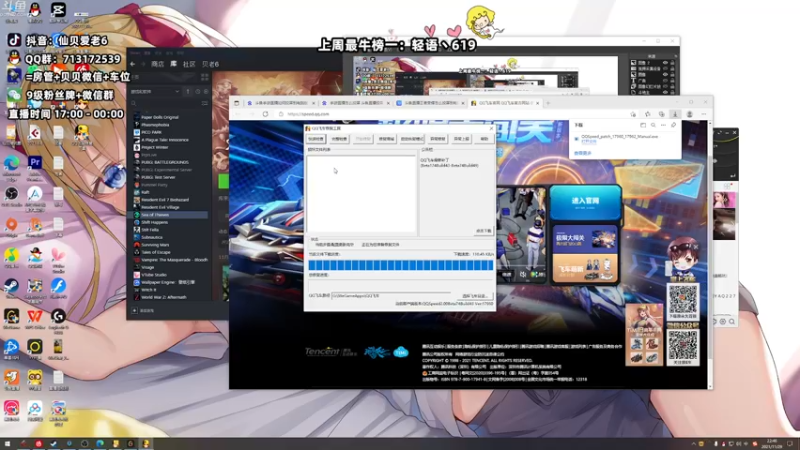Open Edge from the taskbar
The height and width of the screenshot is (450, 800).
(x=100, y=444)
